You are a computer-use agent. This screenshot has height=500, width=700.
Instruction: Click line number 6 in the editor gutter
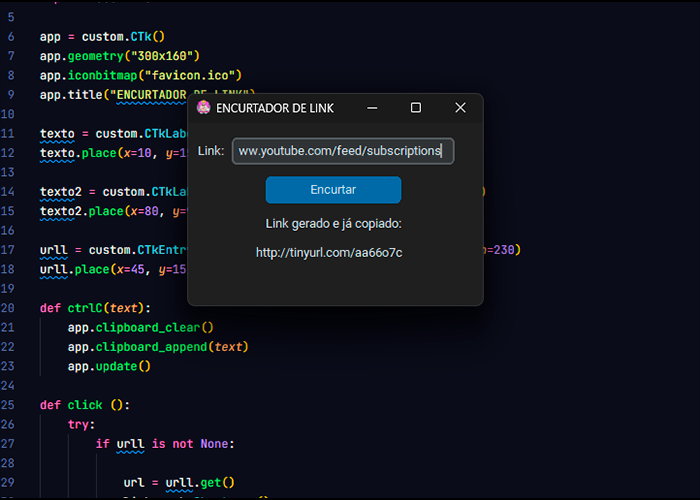[10, 37]
